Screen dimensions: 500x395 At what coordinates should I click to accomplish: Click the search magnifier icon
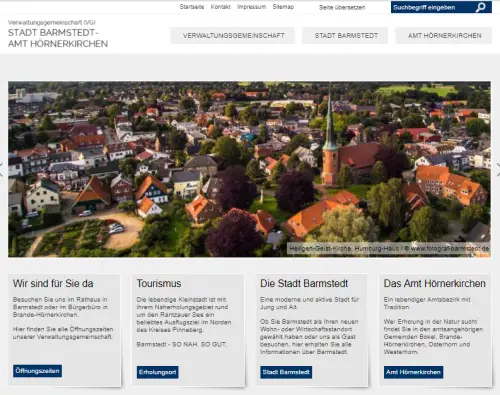point(480,7)
